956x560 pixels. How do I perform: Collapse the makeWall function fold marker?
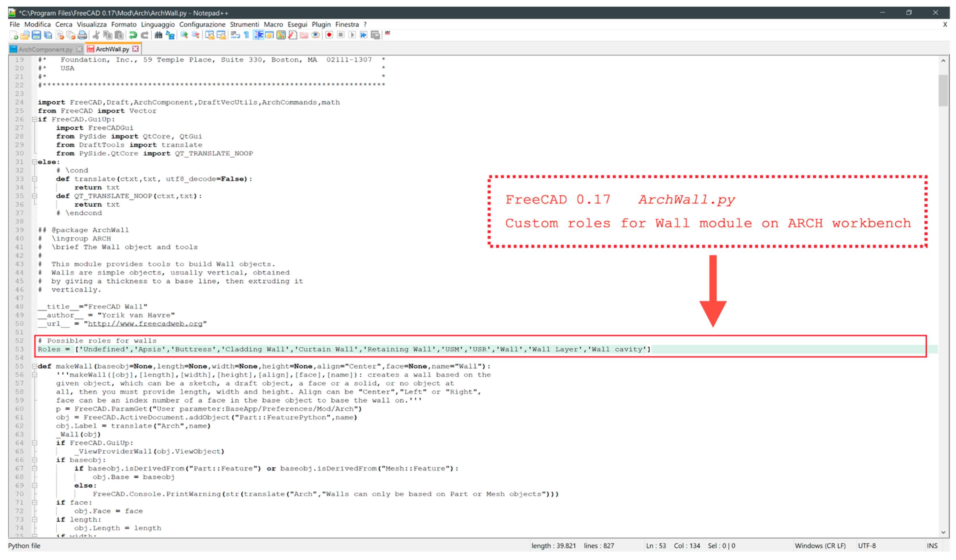[34, 367]
